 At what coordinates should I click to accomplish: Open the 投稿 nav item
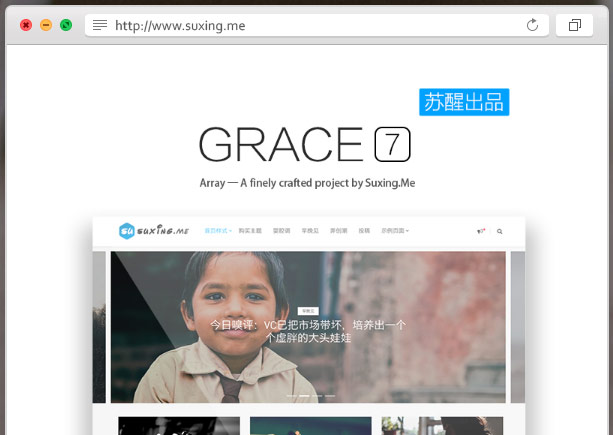pyautogui.click(x=364, y=231)
